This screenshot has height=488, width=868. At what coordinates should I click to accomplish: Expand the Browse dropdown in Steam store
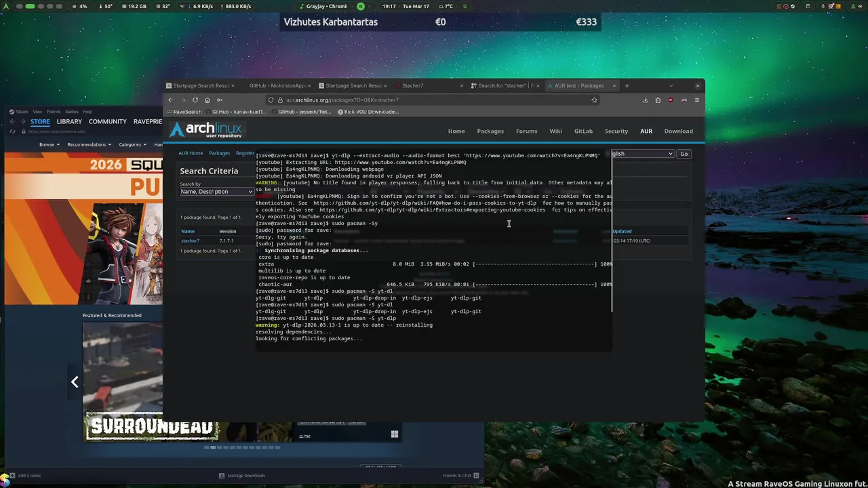pyautogui.click(x=49, y=144)
